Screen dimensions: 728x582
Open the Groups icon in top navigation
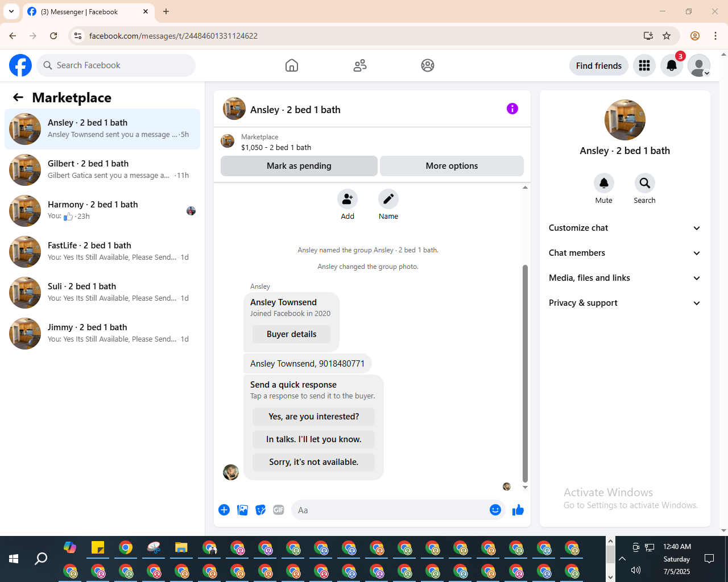428,65
